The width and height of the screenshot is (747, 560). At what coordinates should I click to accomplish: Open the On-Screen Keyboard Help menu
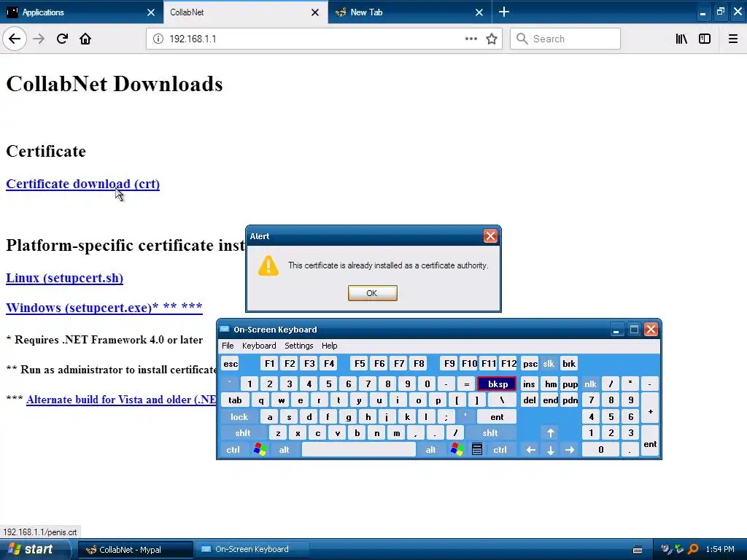(x=329, y=346)
